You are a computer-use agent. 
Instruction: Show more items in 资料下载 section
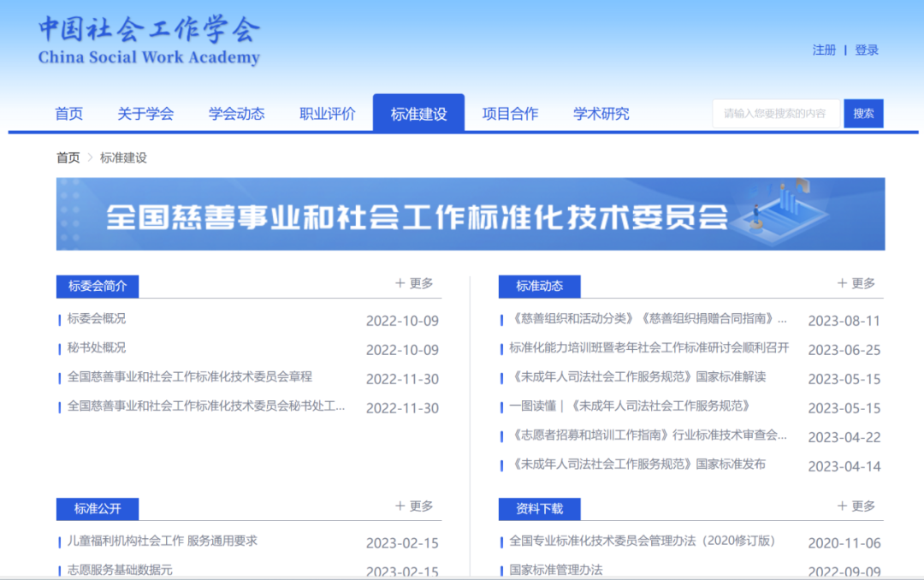pos(856,506)
